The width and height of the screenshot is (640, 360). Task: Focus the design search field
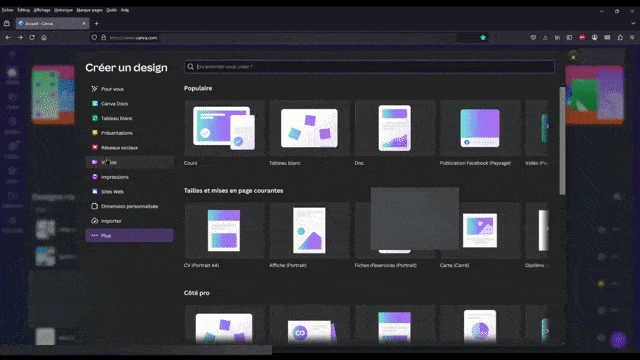click(369, 67)
